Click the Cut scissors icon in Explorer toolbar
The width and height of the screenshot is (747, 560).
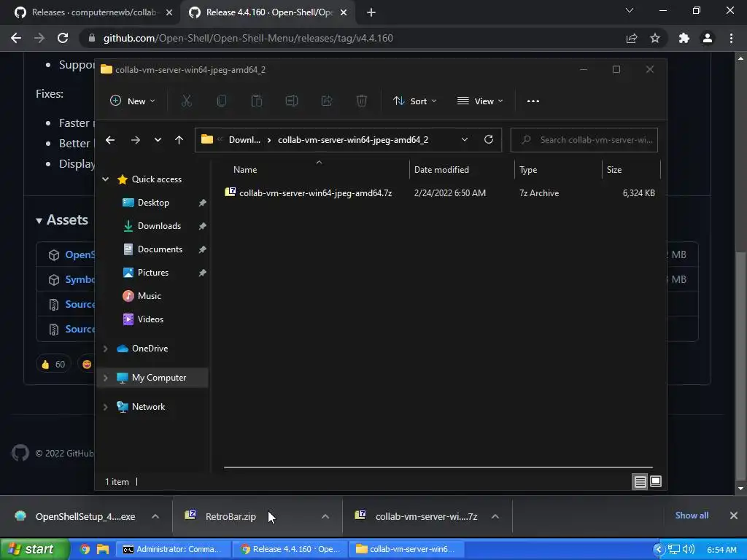pos(186,101)
